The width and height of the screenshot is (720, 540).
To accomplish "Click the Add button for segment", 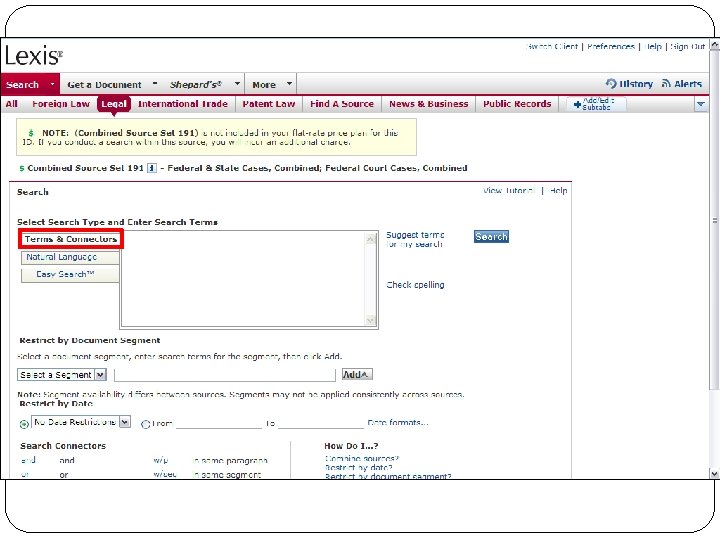I will point(357,375).
